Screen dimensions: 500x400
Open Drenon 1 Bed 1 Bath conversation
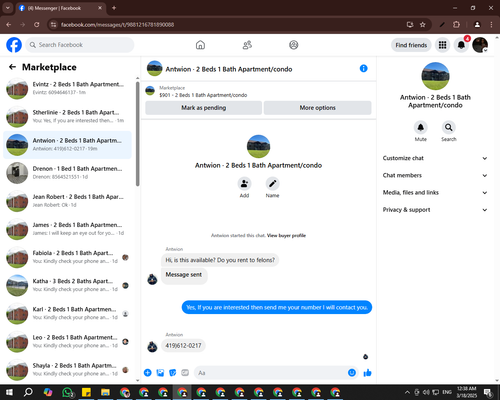point(67,173)
